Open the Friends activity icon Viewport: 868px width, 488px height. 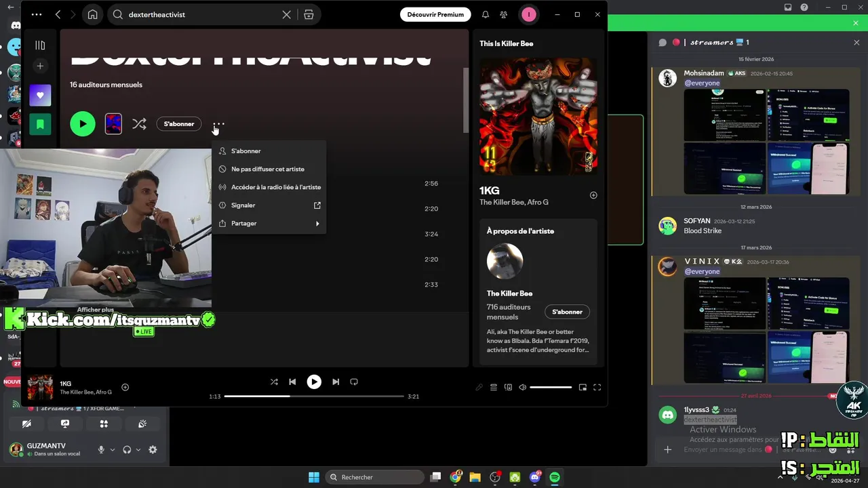coord(503,14)
